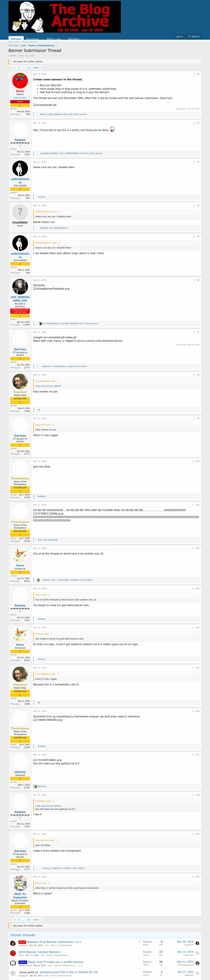210x980 pixels.
Task: Click the Log in button
Action: click(179, 37)
